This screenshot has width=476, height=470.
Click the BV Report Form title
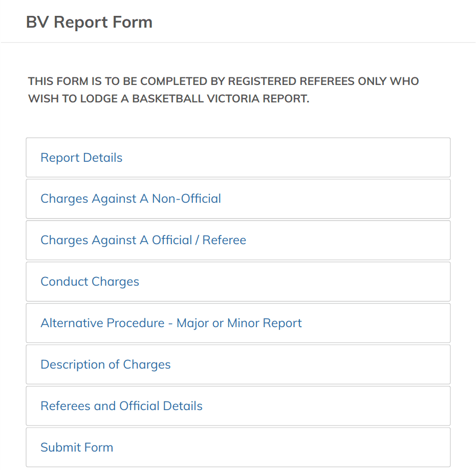pyautogui.click(x=89, y=23)
